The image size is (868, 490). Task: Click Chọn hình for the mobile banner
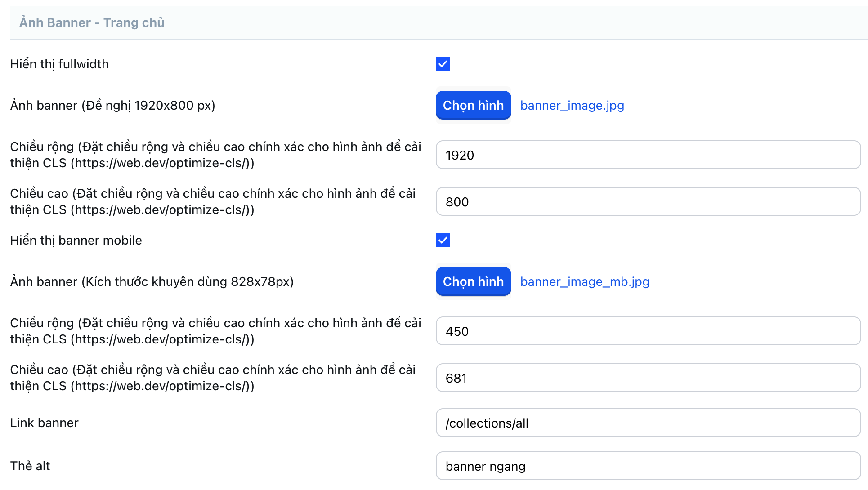tap(473, 281)
